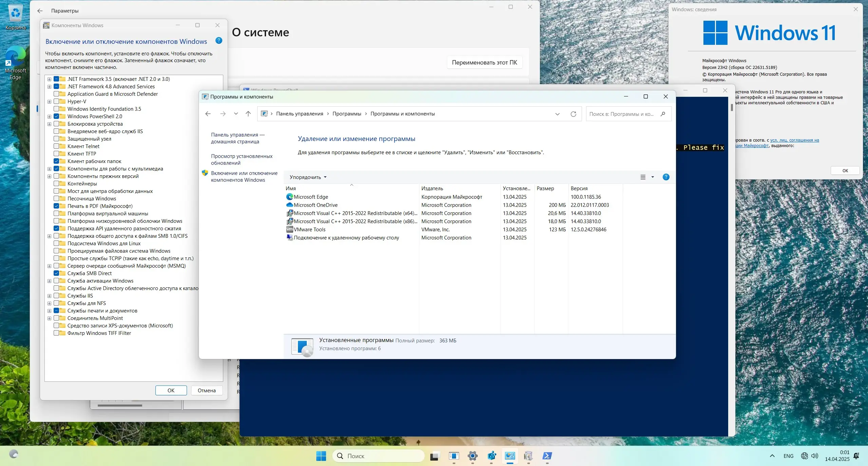868x466 pixels.
Task: Check the Клиент Telnet checkbox
Action: pos(56,146)
